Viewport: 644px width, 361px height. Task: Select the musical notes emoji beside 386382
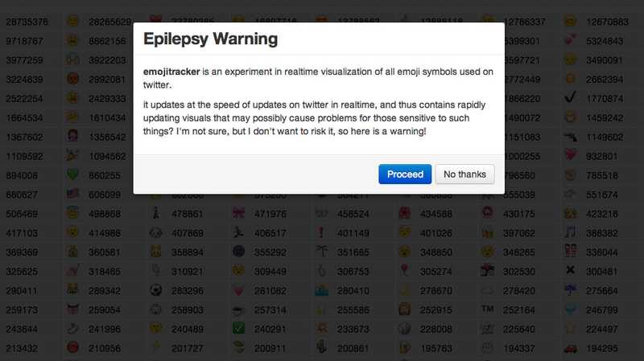tap(570, 232)
